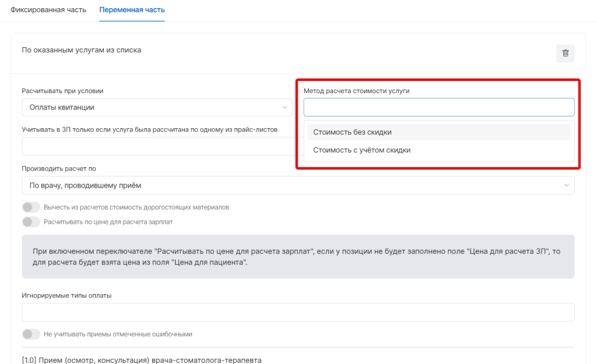The height and width of the screenshot is (364, 597).
Task: Click the gray info note about Цена для пациента
Action: click(298, 256)
